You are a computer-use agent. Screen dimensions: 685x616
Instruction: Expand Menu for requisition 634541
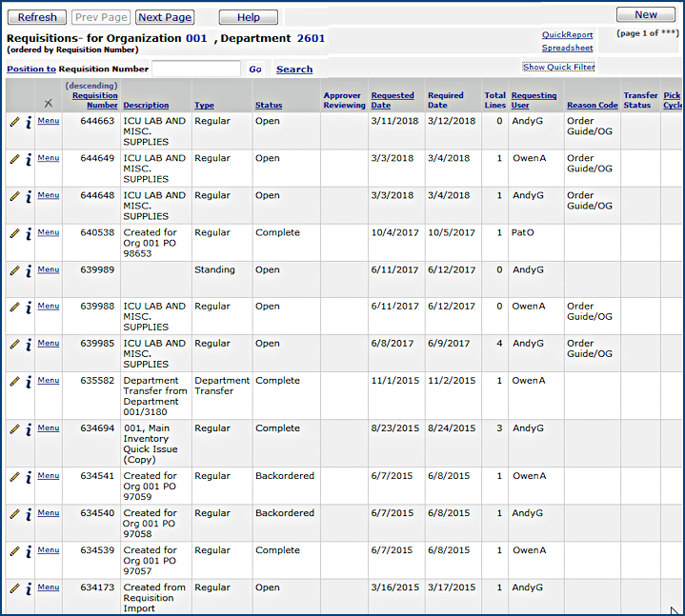(49, 476)
